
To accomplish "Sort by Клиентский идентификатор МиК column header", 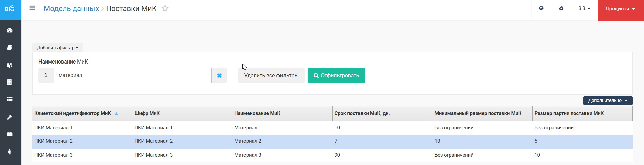I will click(73, 114).
